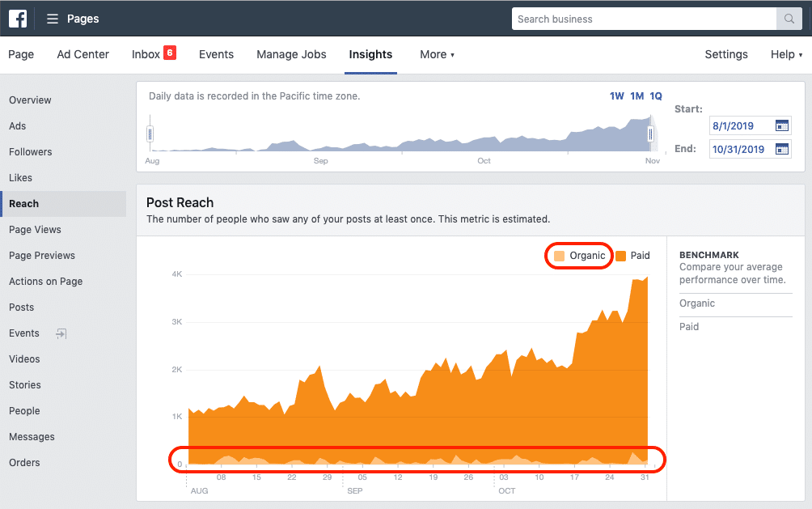Toggle the Organic series in chart legend

pos(580,256)
